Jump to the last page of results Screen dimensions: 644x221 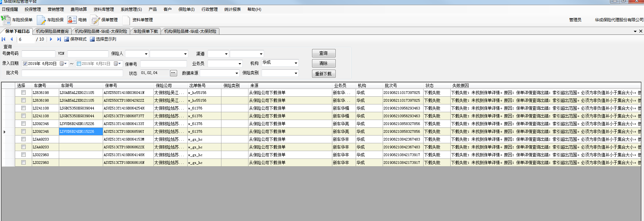point(59,39)
